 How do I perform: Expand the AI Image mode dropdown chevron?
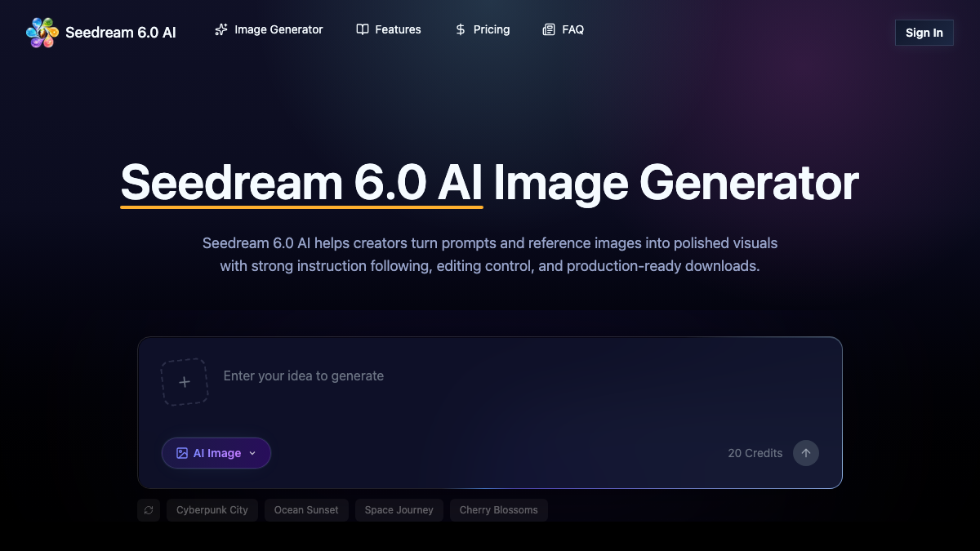252,453
